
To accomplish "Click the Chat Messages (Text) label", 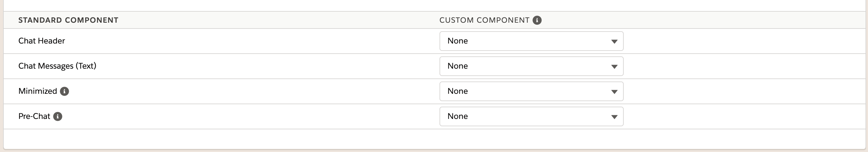I will coord(57,66).
